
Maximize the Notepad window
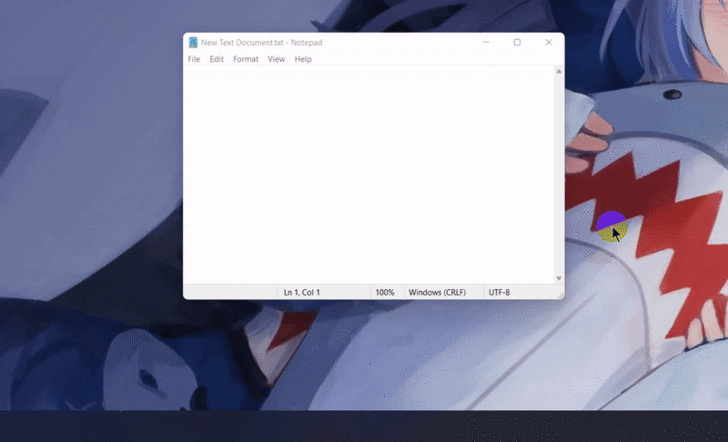pos(517,42)
